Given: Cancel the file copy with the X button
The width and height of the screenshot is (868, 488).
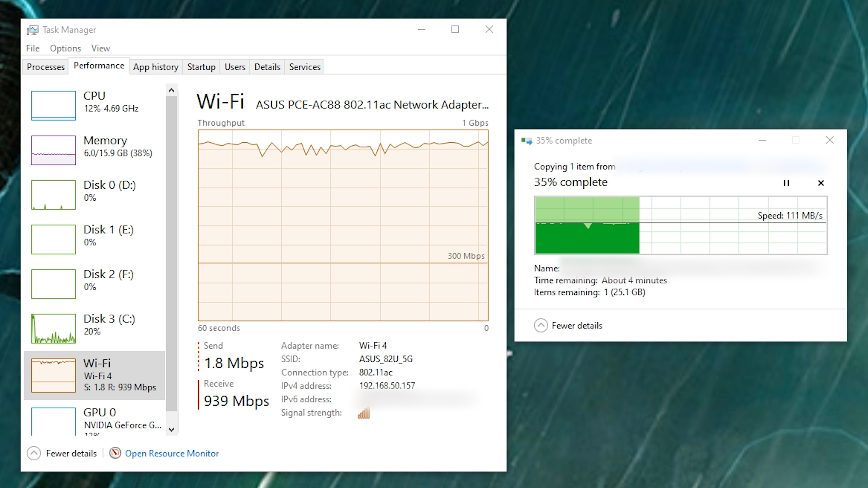Looking at the screenshot, I should point(821,183).
